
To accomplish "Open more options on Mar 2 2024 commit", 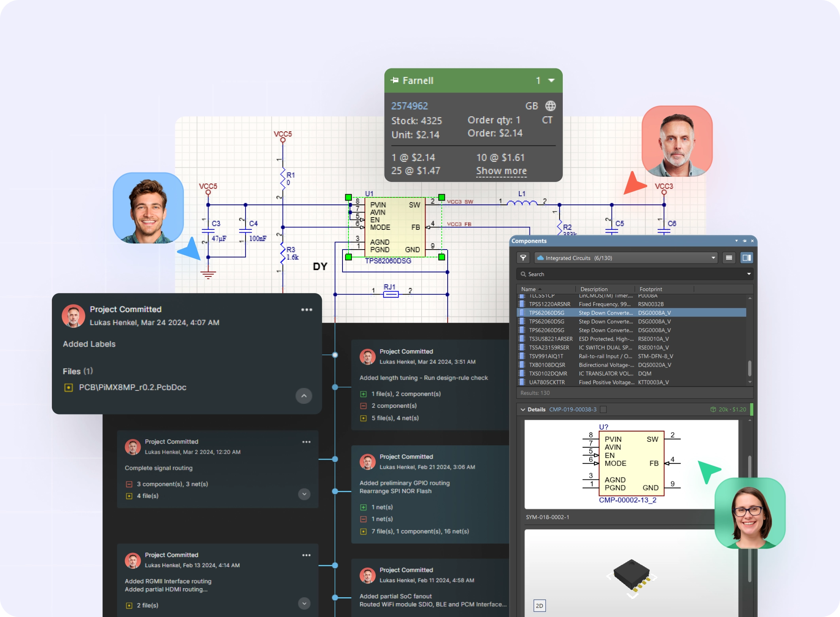I will [306, 442].
